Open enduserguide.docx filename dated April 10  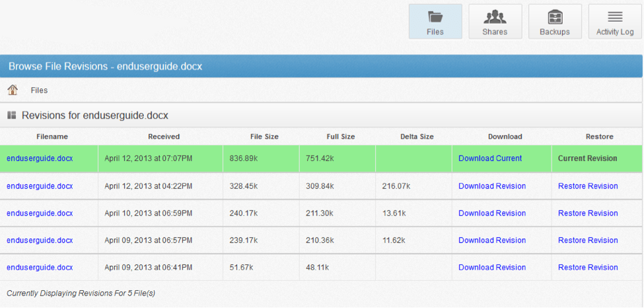coord(40,213)
